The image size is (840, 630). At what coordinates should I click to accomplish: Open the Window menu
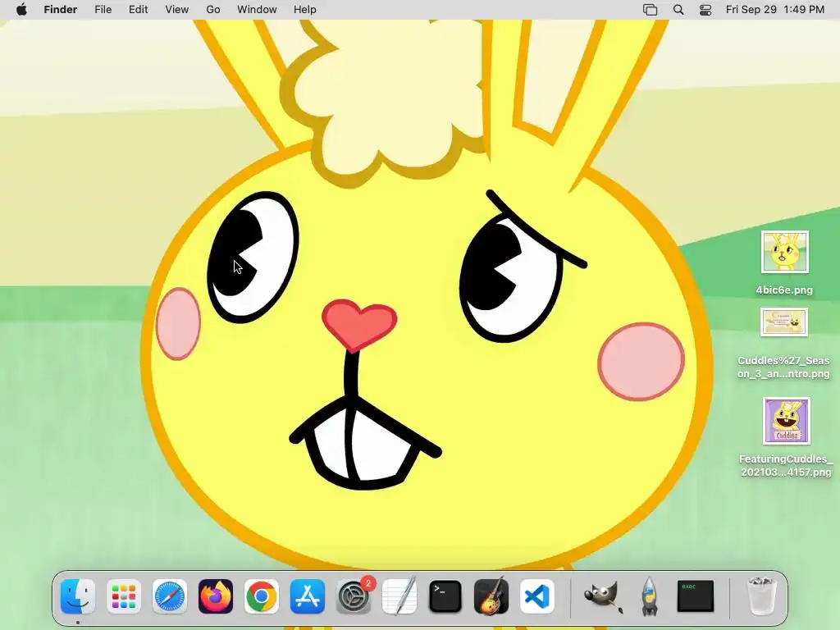tap(257, 10)
